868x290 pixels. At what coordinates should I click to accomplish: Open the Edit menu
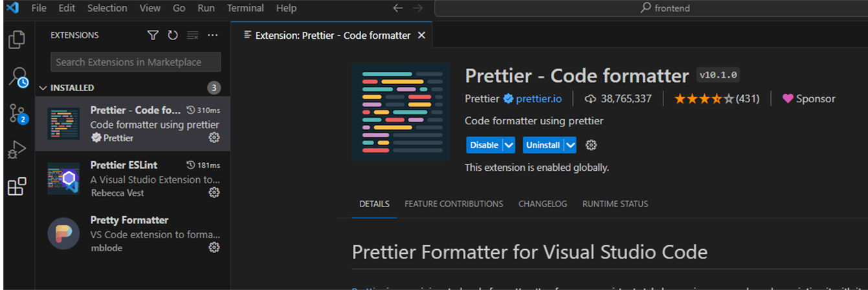pos(67,8)
